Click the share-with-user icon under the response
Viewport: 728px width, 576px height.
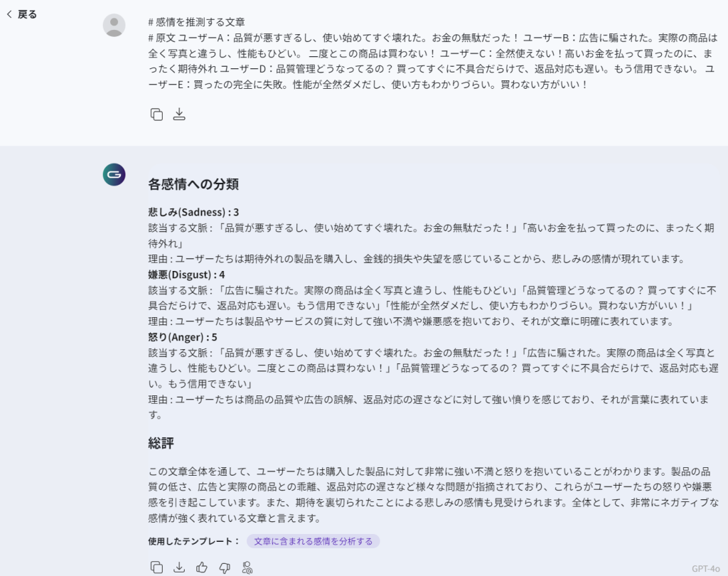pos(247,567)
